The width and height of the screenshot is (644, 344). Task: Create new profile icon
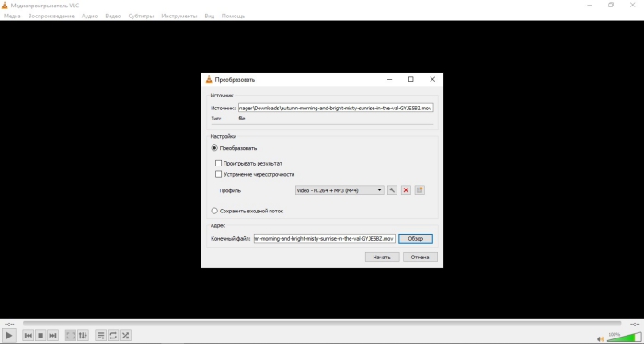420,190
